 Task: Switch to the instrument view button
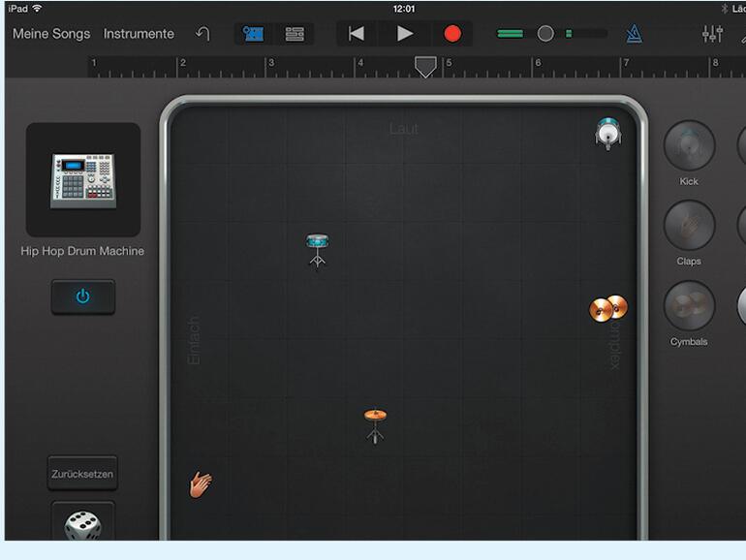coord(254,34)
